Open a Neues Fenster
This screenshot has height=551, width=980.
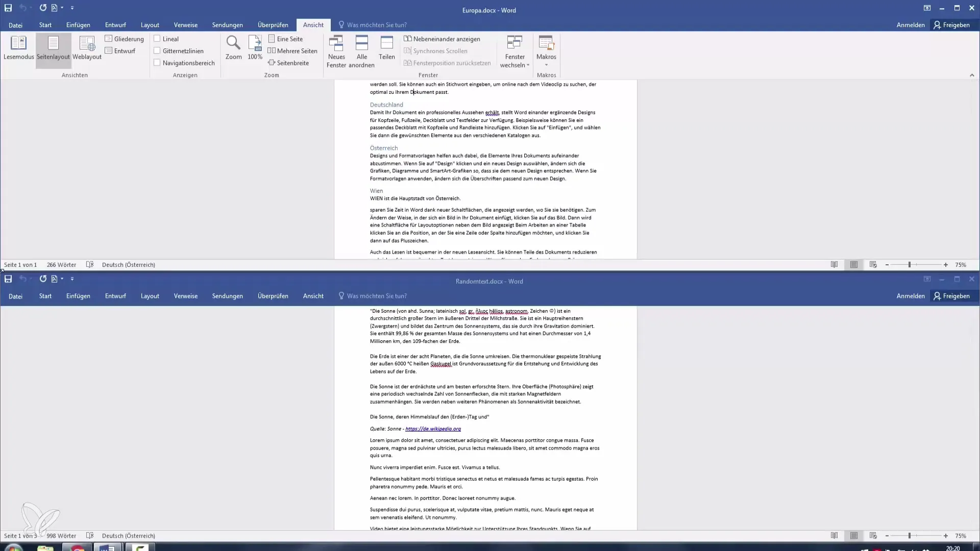coord(336,52)
